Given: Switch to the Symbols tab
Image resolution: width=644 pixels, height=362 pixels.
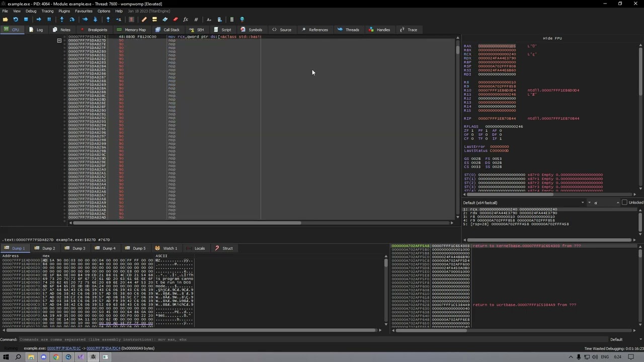Looking at the screenshot, I should [x=252, y=30].
